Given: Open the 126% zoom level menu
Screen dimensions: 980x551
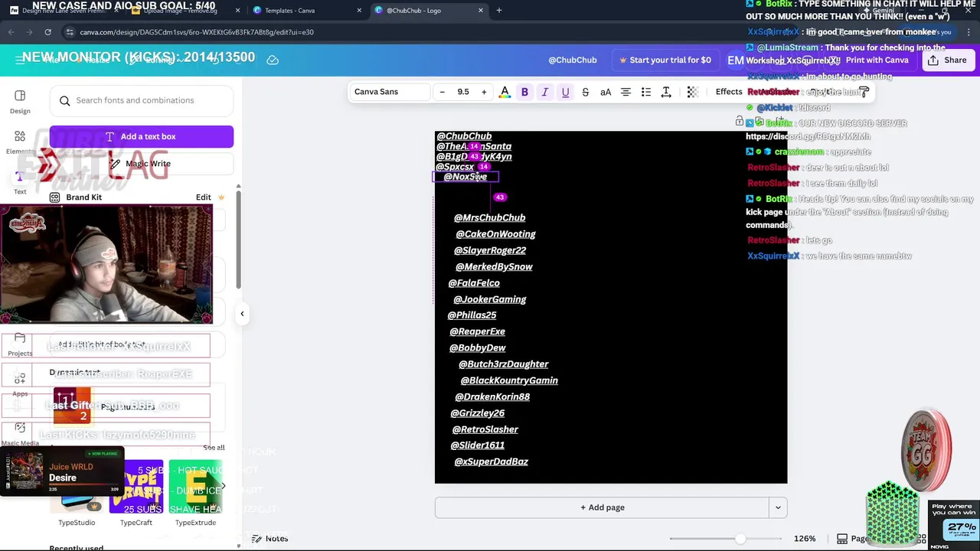Looking at the screenshot, I should coord(805,539).
